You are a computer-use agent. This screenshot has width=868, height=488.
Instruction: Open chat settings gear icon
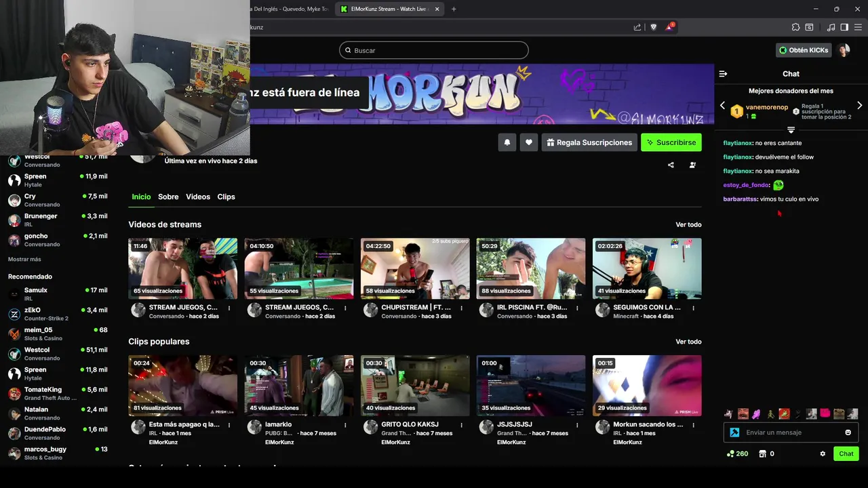(x=823, y=453)
